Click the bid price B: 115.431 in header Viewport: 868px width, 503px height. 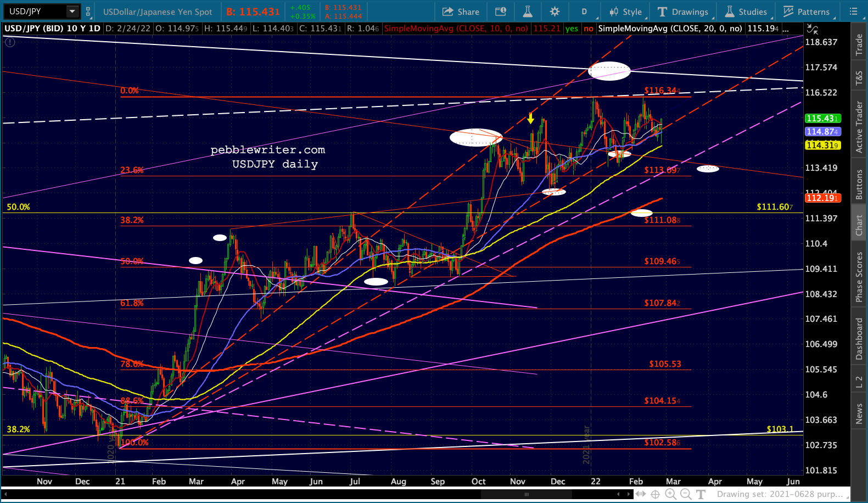click(253, 12)
